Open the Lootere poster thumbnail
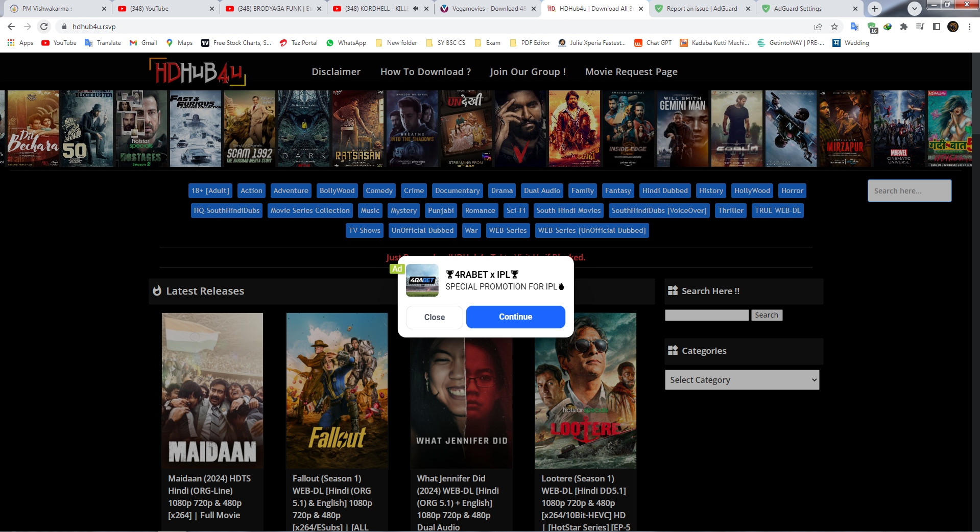The image size is (980, 532). coord(586,391)
